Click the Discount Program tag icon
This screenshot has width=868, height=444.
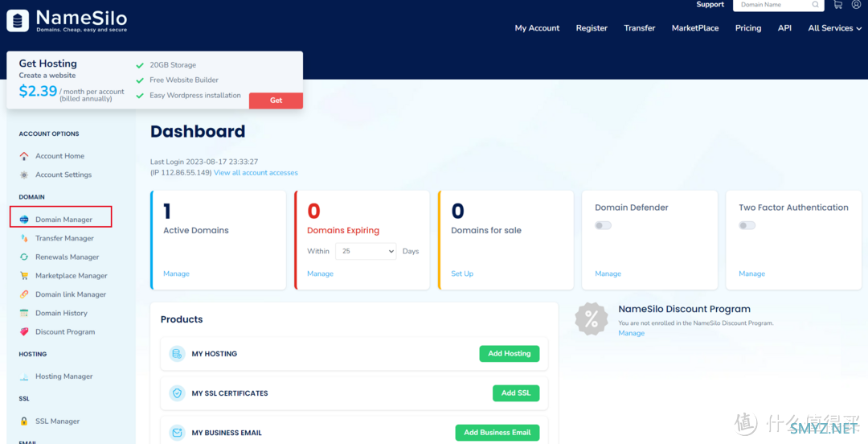point(24,331)
